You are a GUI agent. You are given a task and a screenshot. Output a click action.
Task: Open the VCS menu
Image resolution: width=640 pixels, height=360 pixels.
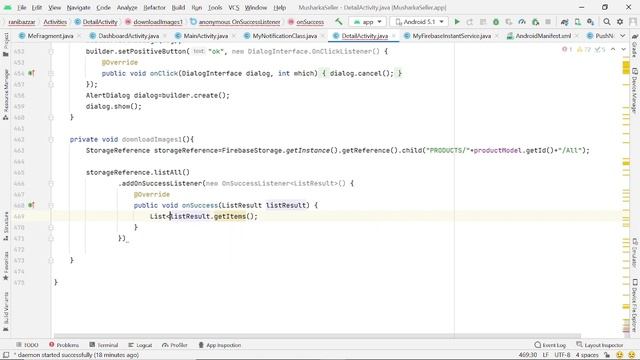tap(234, 7)
